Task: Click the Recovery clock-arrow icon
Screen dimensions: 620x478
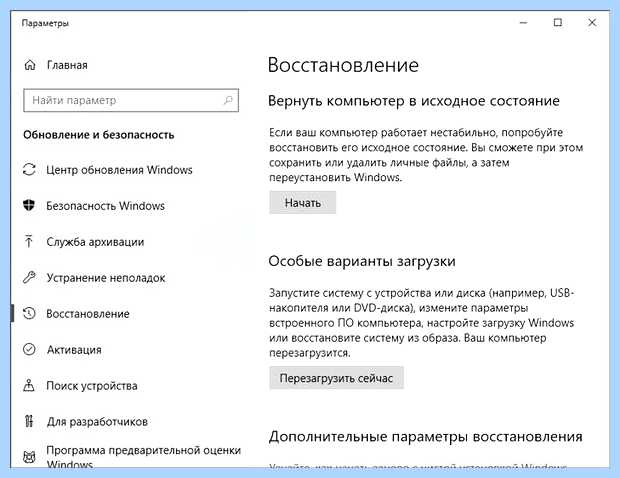Action: click(x=29, y=313)
